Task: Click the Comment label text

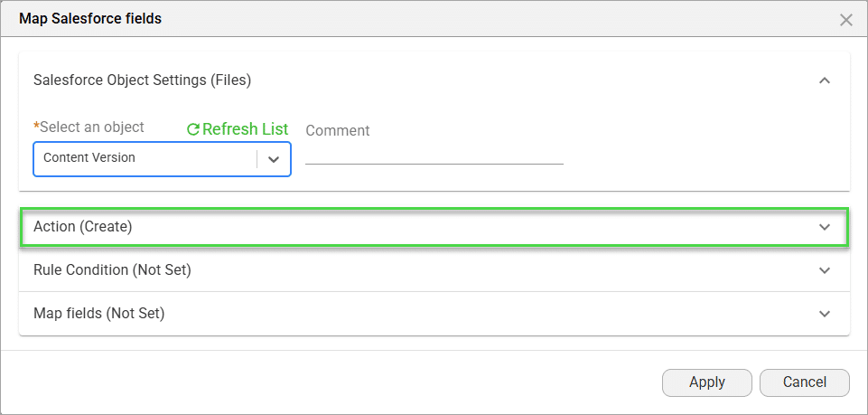Action: pyautogui.click(x=338, y=131)
